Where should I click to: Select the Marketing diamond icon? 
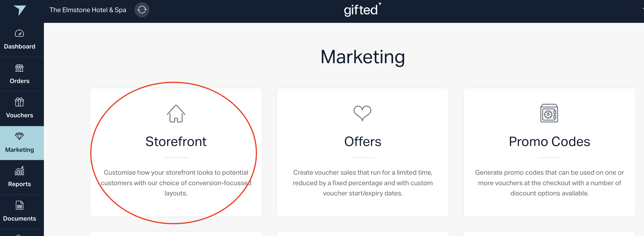(20, 136)
